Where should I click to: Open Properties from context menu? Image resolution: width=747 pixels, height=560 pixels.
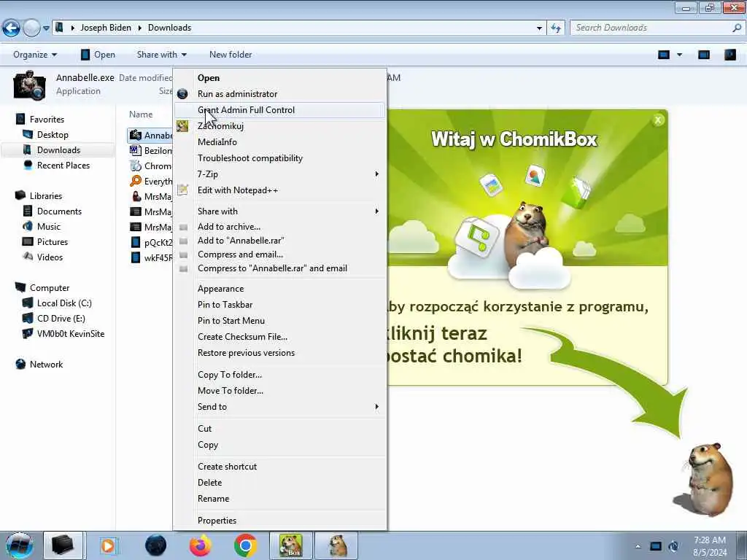(x=217, y=521)
